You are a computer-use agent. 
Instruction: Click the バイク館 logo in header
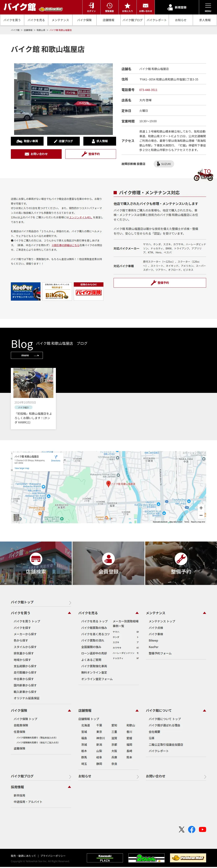point(20,7)
